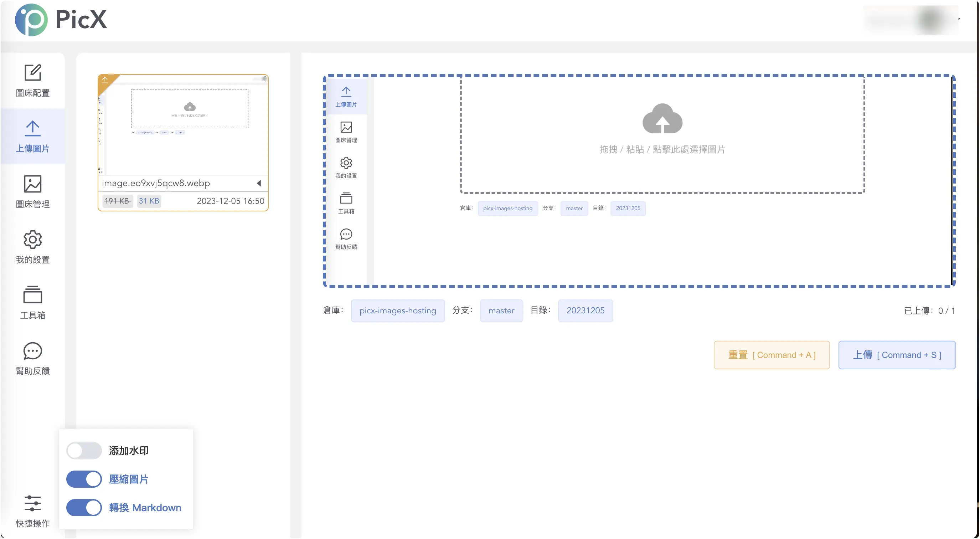Toggle the 添加水印 switch on
Viewport: 980px width, 539px height.
[84, 451]
